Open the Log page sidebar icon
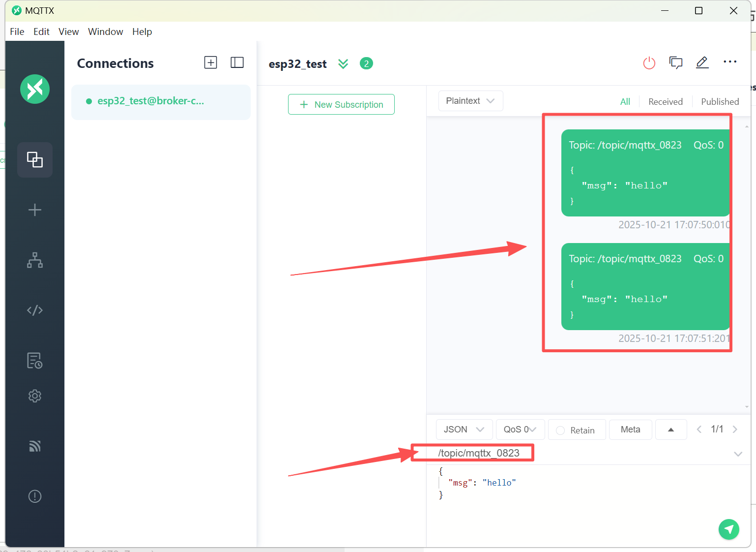The image size is (756, 552). (x=35, y=360)
